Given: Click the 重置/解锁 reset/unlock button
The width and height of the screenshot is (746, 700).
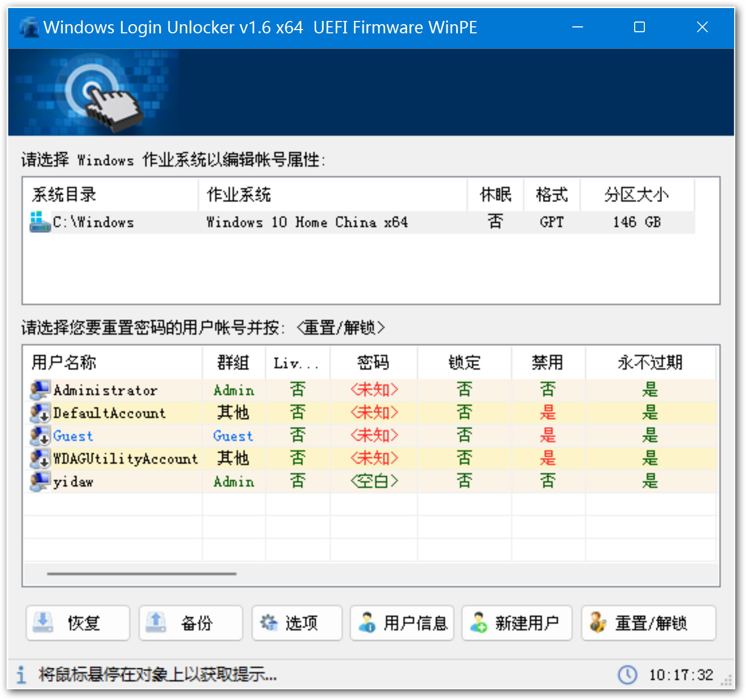Looking at the screenshot, I should pyautogui.click(x=649, y=623).
